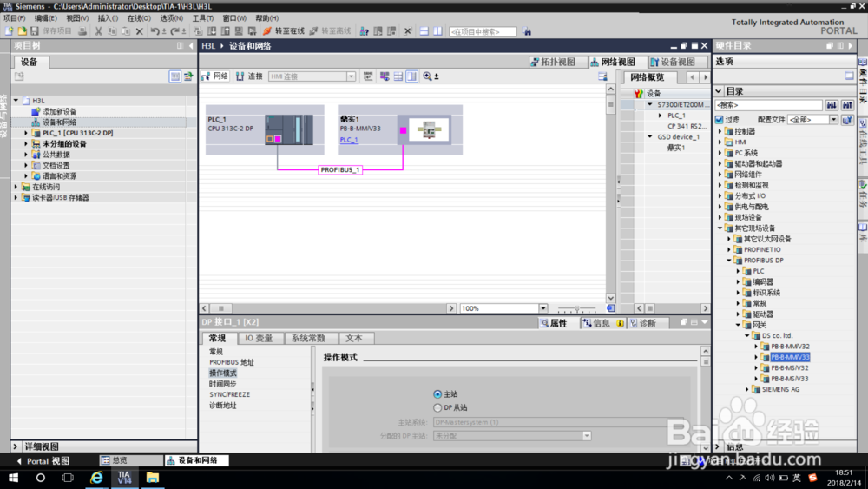This screenshot has height=489, width=868.
Task: Click the zoom magnifier icon in network toolbar
Action: click(x=427, y=76)
